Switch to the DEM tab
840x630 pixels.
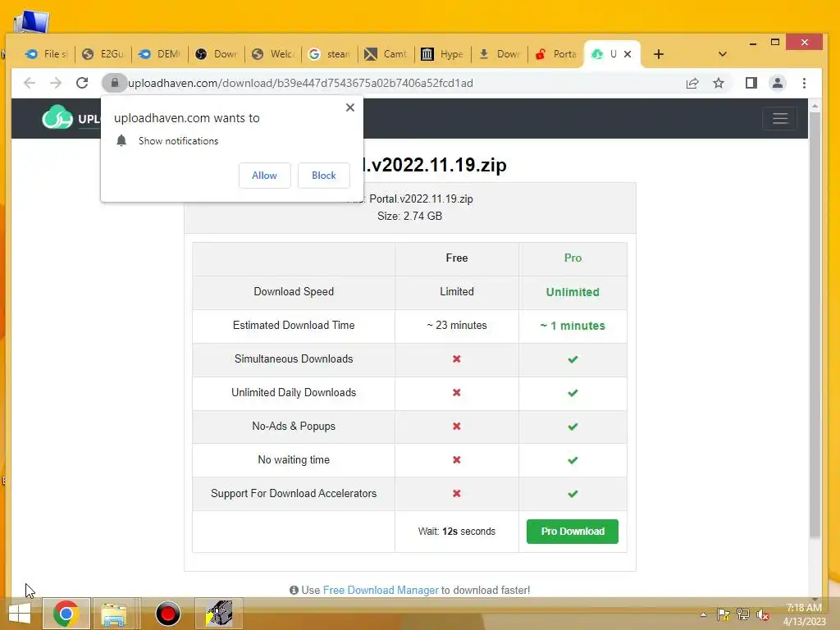coord(160,54)
